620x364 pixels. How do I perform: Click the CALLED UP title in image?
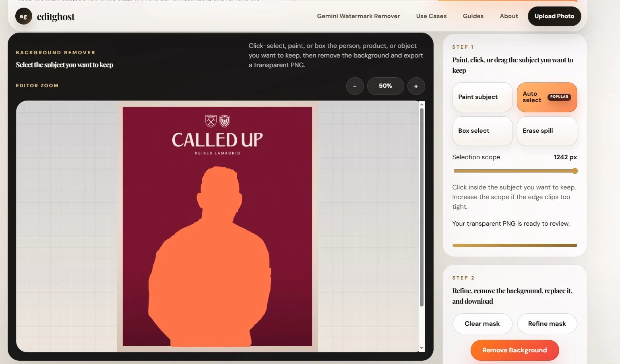(x=217, y=140)
